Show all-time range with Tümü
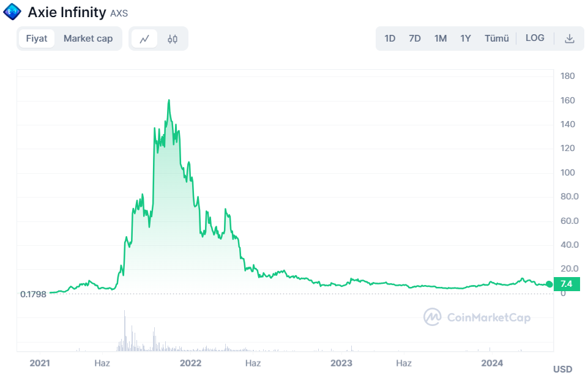The image size is (588, 378). (x=497, y=39)
